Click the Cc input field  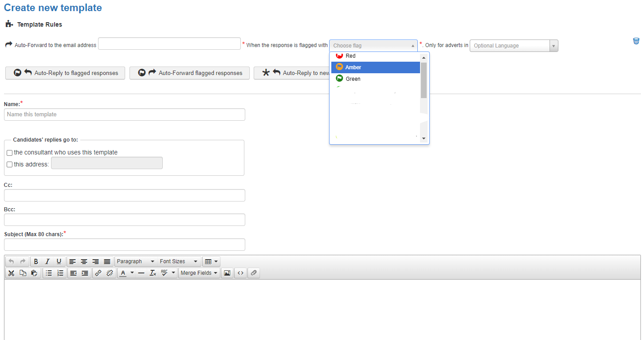pyautogui.click(x=125, y=195)
